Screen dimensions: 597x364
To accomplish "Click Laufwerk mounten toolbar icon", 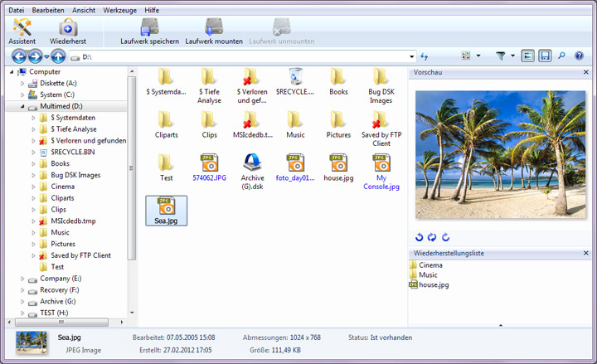I will [x=214, y=32].
